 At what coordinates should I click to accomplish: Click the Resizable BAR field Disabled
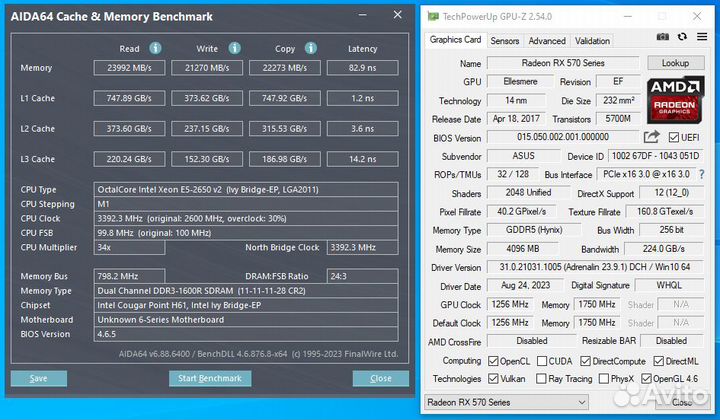[671, 341]
